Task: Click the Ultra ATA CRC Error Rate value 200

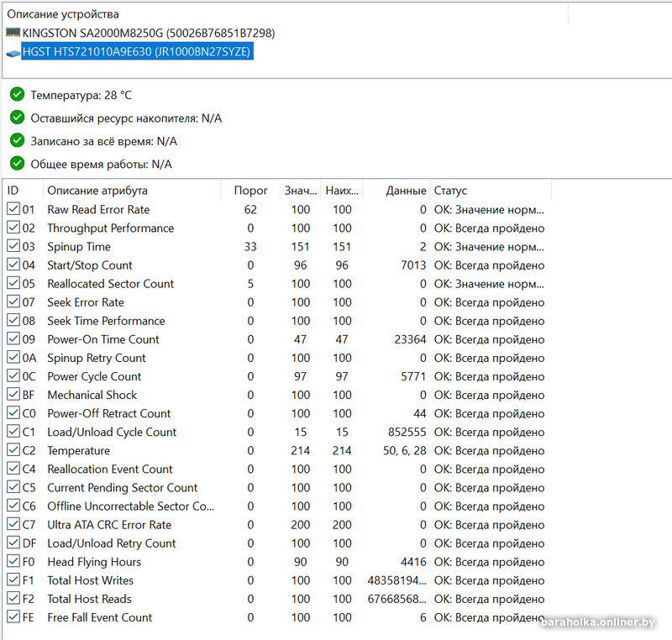Action: point(301,525)
